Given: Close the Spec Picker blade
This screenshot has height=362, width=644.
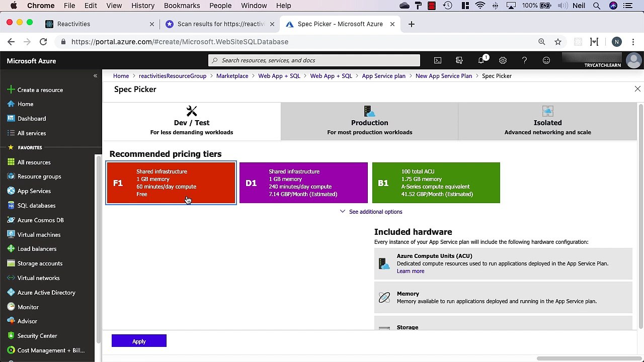Looking at the screenshot, I should (637, 89).
